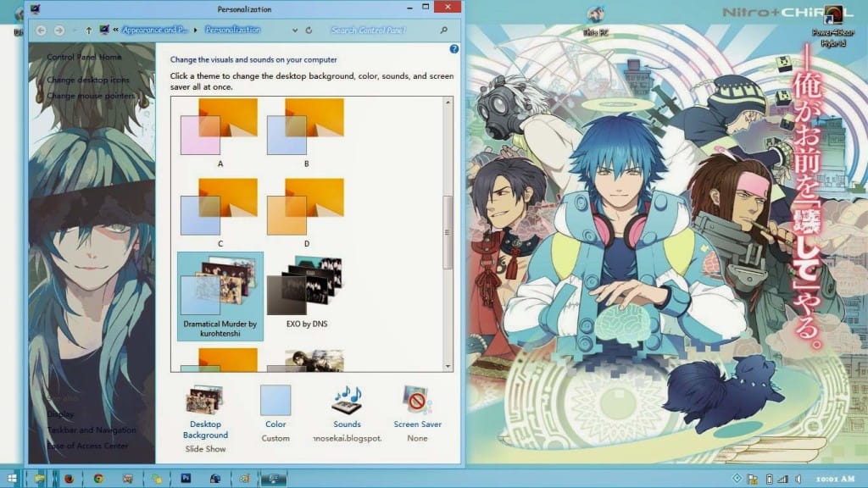Click the theme list scroll down arrow
The image size is (868, 488).
(x=448, y=366)
